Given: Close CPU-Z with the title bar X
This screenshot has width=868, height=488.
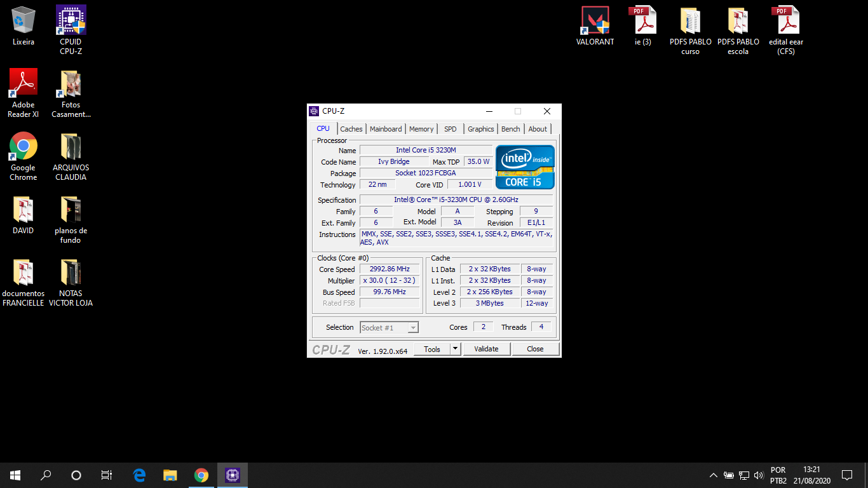Looking at the screenshot, I should (x=546, y=111).
